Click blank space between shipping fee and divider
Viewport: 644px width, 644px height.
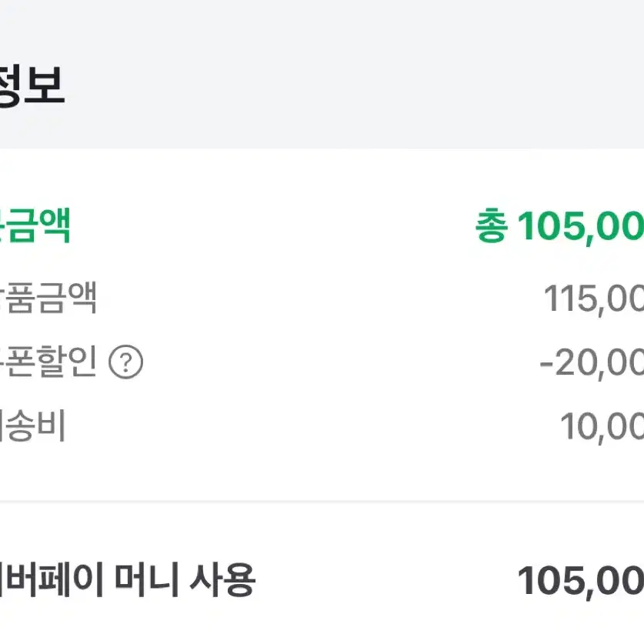pos(322,472)
